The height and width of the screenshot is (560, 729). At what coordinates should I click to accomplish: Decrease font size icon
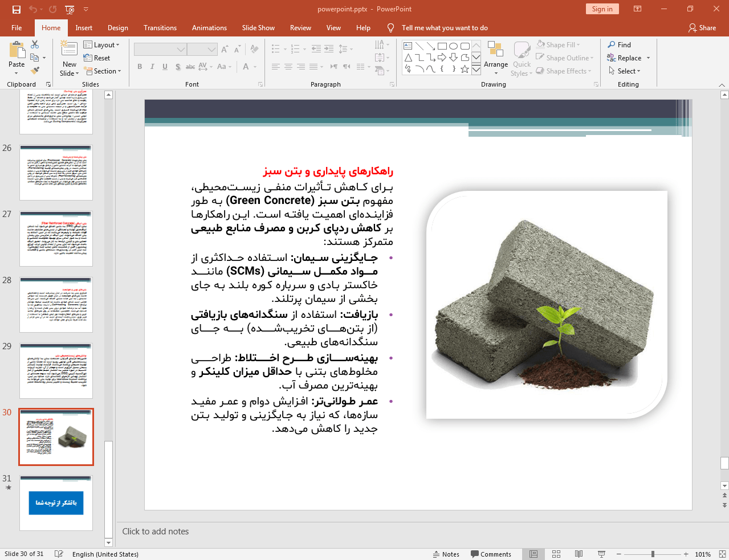click(x=237, y=50)
